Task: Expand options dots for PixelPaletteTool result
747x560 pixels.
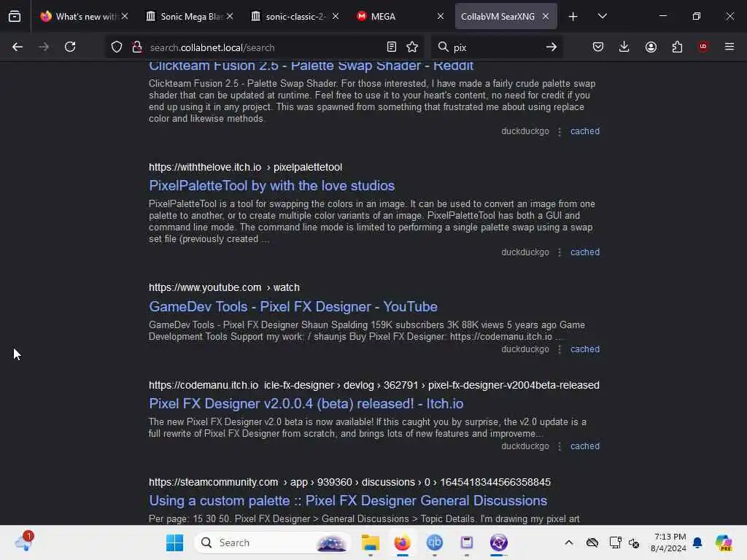Action: point(560,252)
